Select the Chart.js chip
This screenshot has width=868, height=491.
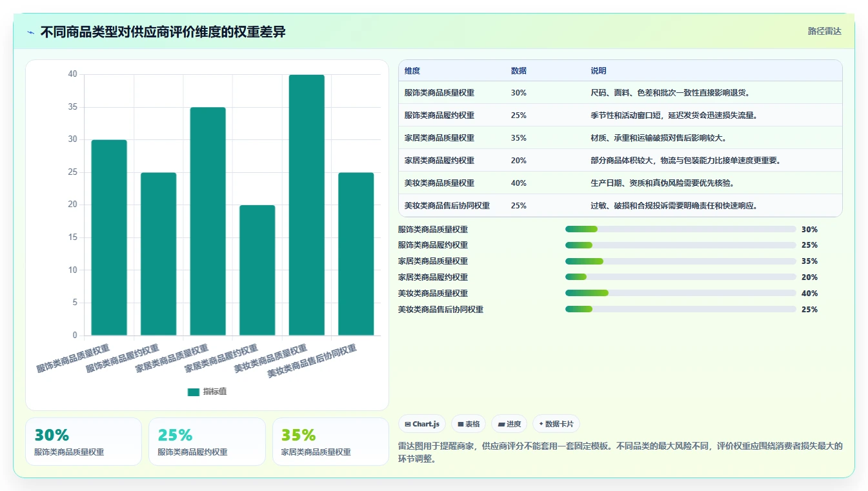click(x=422, y=424)
